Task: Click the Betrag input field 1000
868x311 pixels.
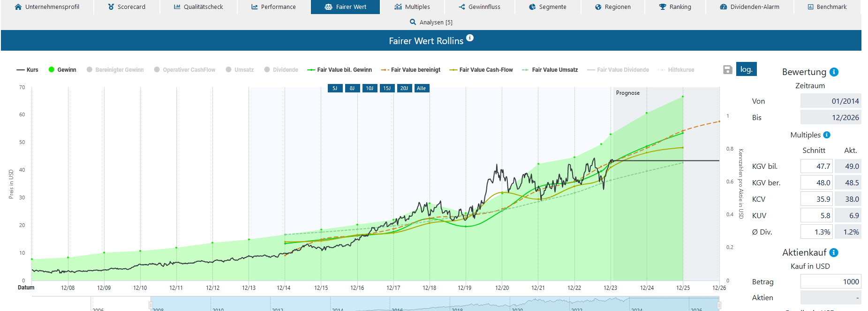Action: click(x=830, y=281)
